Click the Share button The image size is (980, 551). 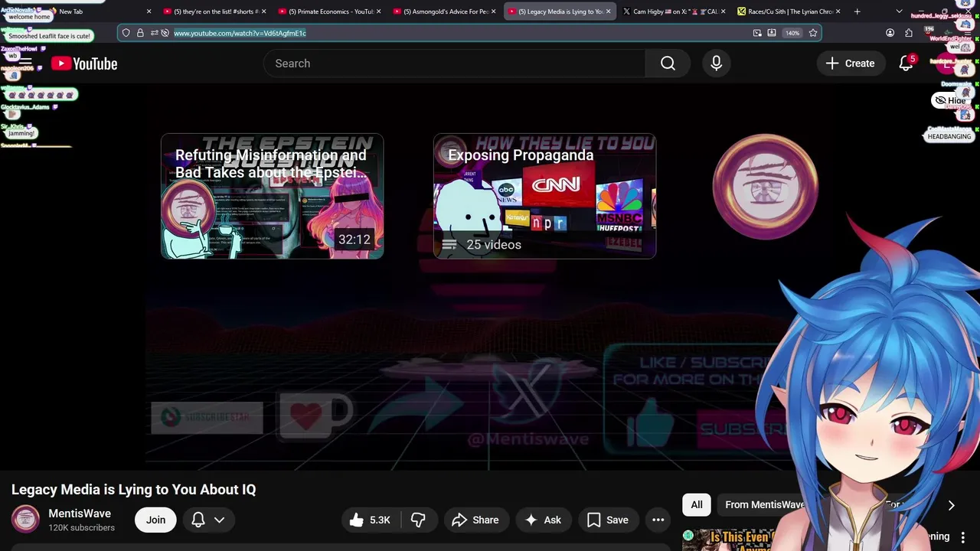475,520
